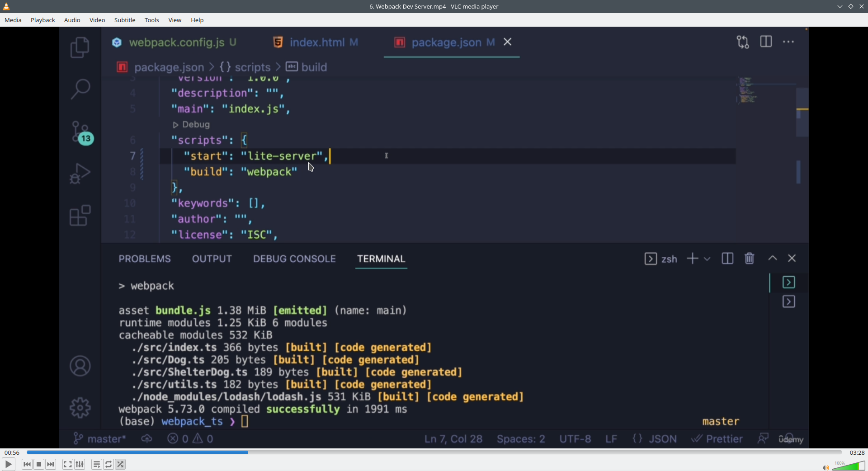This screenshot has height=471, width=868.
Task: Expand the new terminal launch profile dropdown
Action: tap(708, 259)
